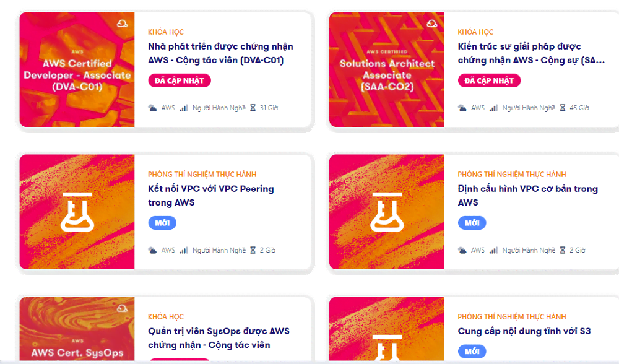
Task: Select the flask lab icon for the VPC Peering lab
Action: (x=77, y=211)
